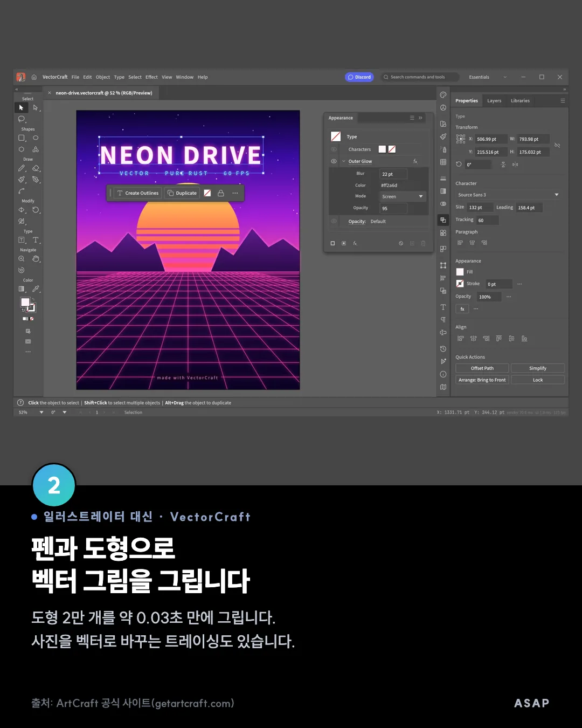
Task: Align paragraph center in Paragraph section
Action: click(472, 243)
